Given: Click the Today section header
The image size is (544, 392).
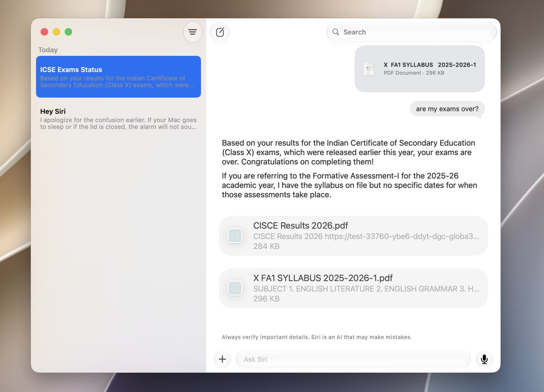Looking at the screenshot, I should click(x=48, y=50).
